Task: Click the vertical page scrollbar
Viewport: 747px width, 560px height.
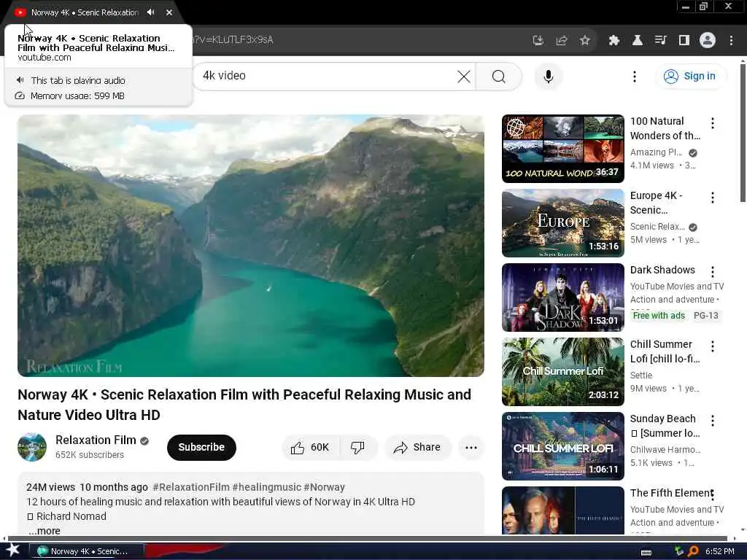Action: point(743,133)
